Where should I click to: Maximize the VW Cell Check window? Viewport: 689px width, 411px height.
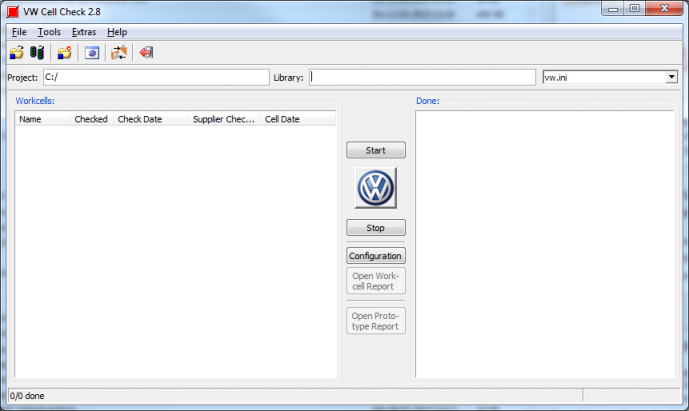point(635,9)
